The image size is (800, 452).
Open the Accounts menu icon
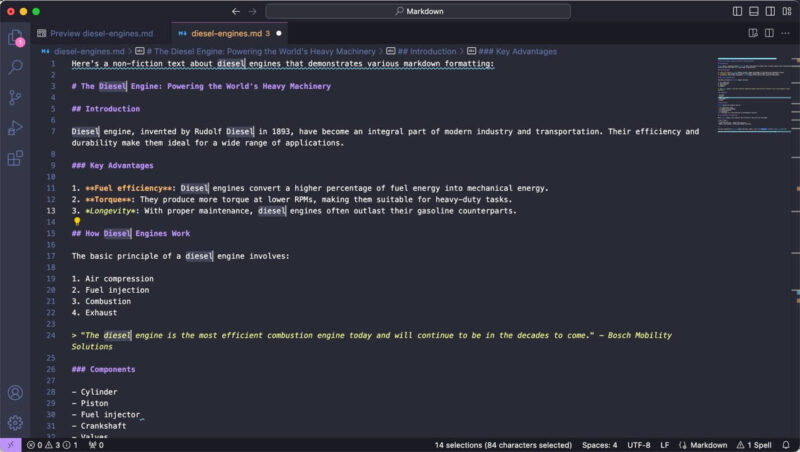pyautogui.click(x=15, y=392)
